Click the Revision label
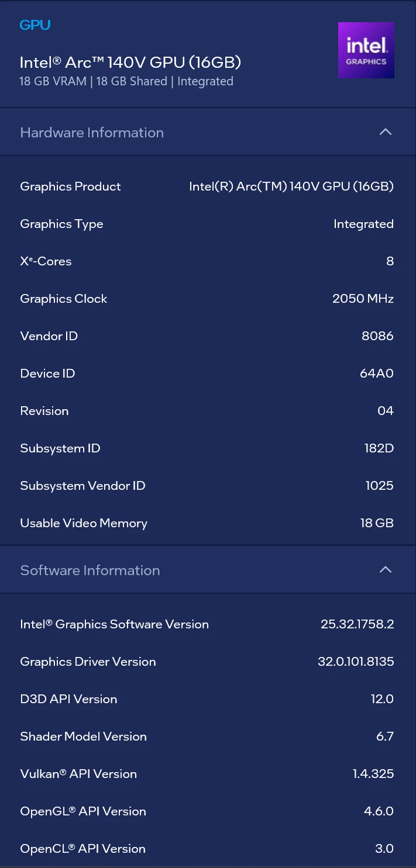The width and height of the screenshot is (416, 868). [x=44, y=411]
